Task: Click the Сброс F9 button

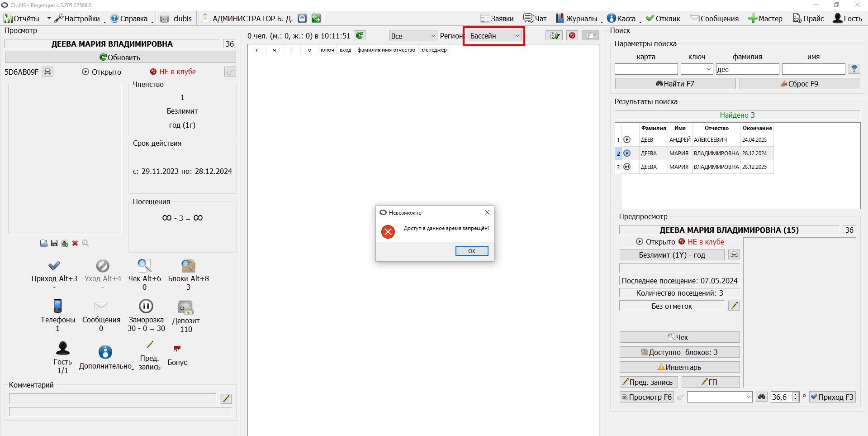Action: [x=800, y=84]
